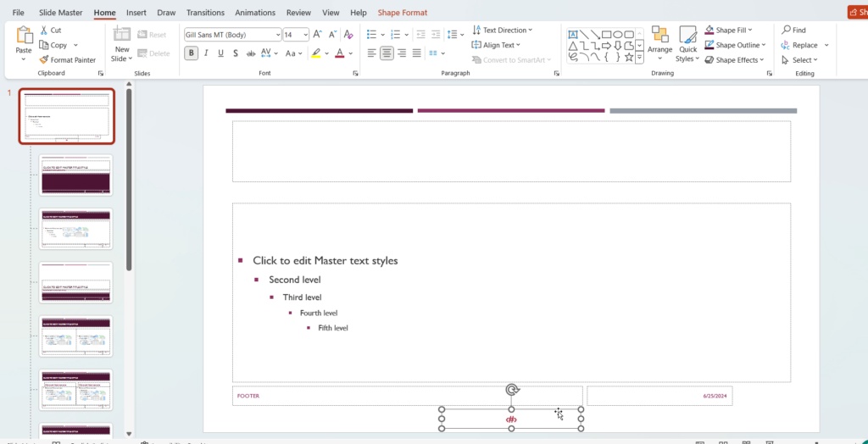
Task: Click the Cut scissors icon
Action: coord(44,30)
